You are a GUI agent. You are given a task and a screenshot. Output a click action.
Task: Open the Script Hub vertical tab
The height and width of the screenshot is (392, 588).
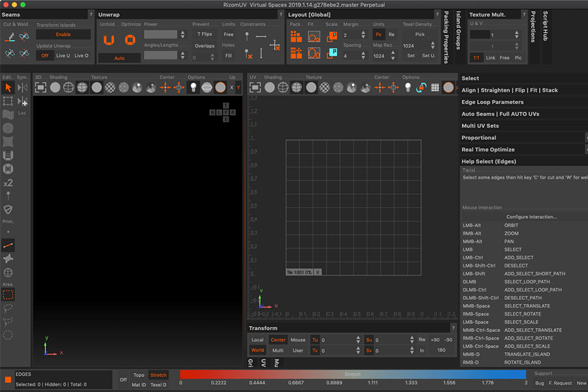click(546, 26)
